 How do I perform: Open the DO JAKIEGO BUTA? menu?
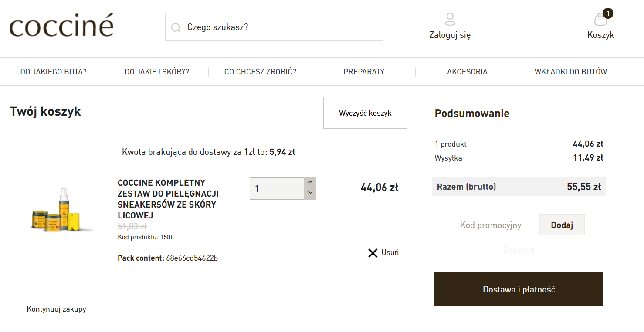coord(54,72)
